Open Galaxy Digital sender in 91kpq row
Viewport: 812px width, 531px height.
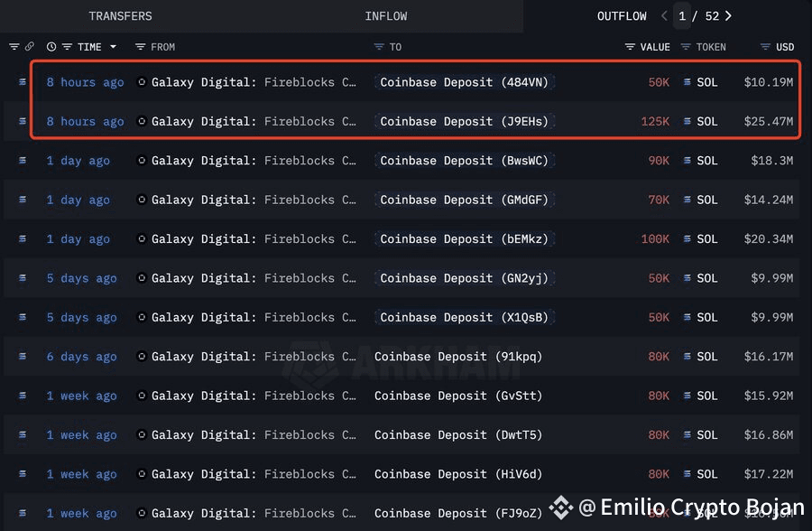tap(254, 357)
